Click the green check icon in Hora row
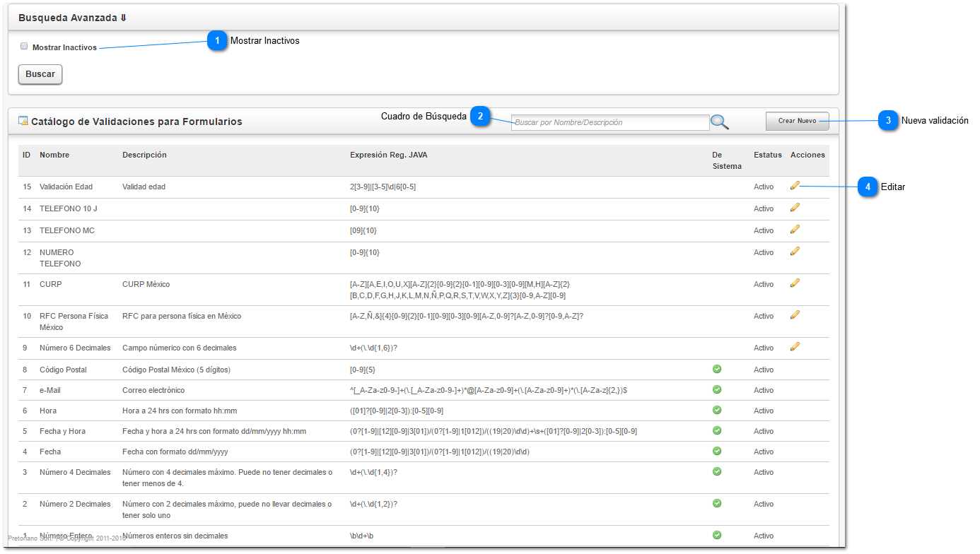 (717, 410)
